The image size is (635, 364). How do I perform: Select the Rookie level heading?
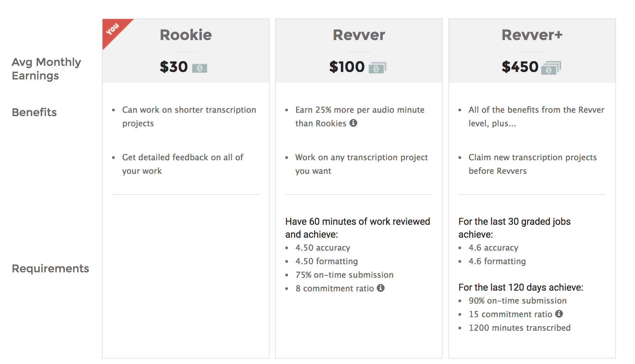tap(186, 35)
